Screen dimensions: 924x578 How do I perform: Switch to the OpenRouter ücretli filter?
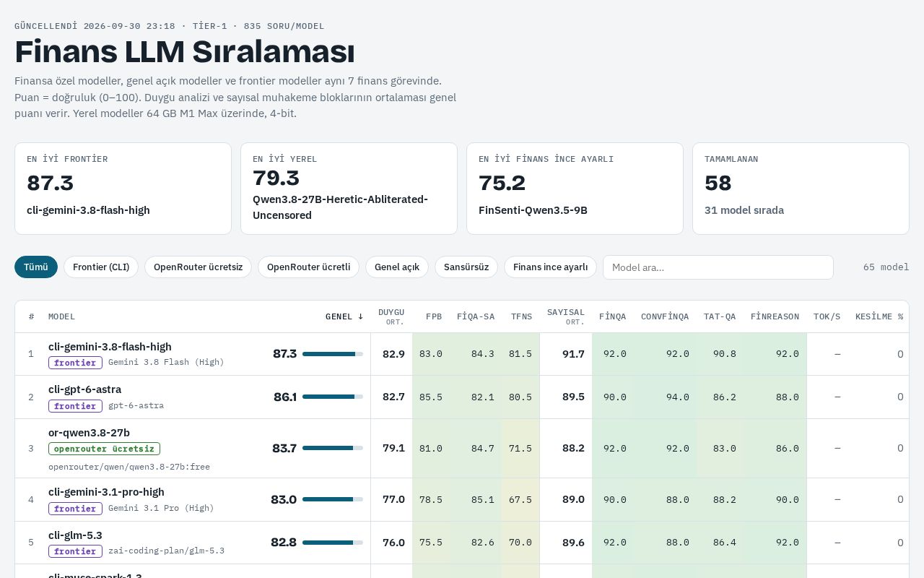tap(308, 267)
